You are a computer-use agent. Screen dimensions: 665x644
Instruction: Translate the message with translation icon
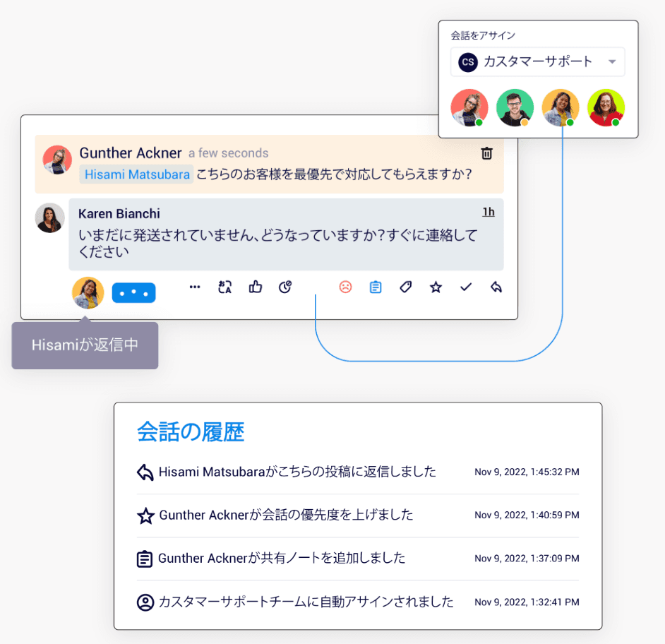click(x=224, y=287)
